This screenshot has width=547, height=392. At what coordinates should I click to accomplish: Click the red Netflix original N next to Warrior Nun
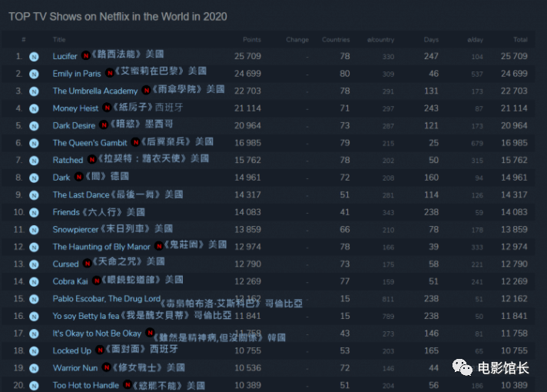[106, 367]
